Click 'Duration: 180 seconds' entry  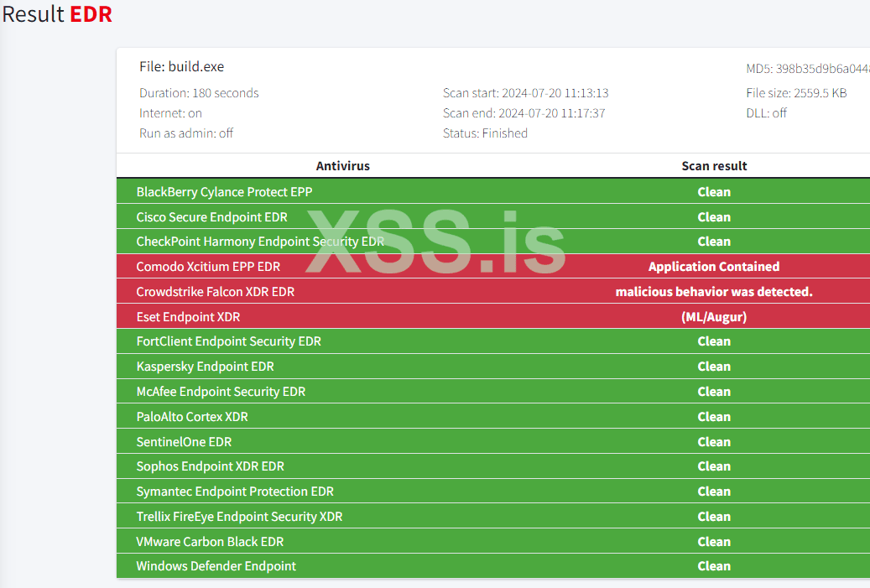click(199, 92)
